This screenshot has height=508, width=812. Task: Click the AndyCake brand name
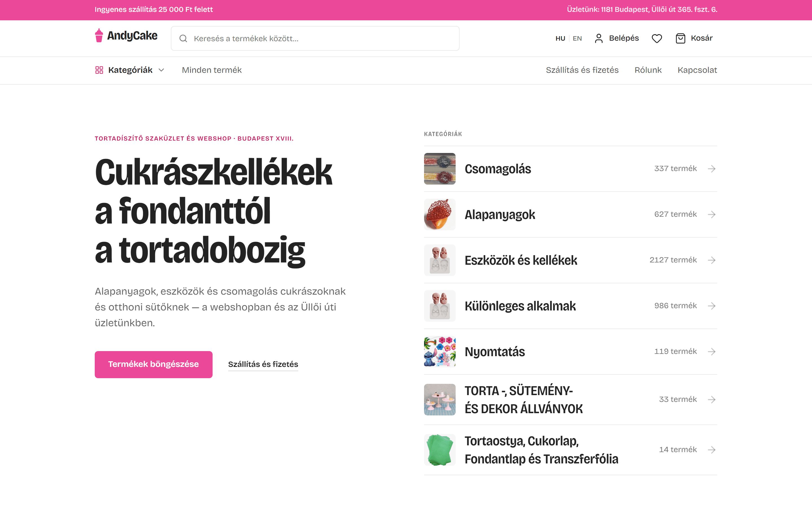click(x=132, y=36)
